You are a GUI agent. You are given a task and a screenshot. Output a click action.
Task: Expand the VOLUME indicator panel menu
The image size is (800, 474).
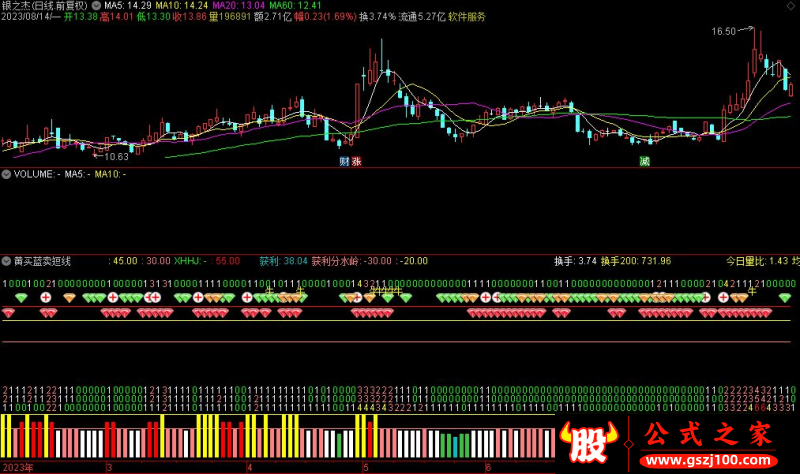[6, 174]
